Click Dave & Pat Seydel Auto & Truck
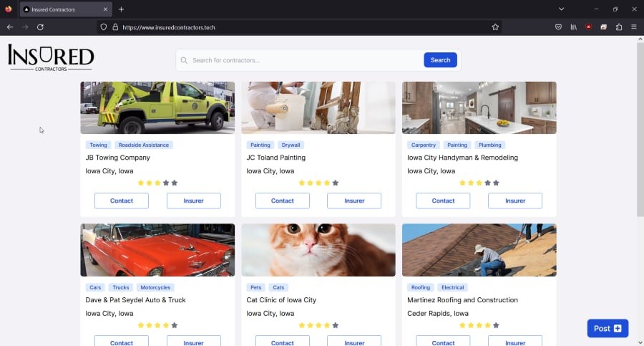Viewport: 644px width, 346px height. click(x=135, y=300)
